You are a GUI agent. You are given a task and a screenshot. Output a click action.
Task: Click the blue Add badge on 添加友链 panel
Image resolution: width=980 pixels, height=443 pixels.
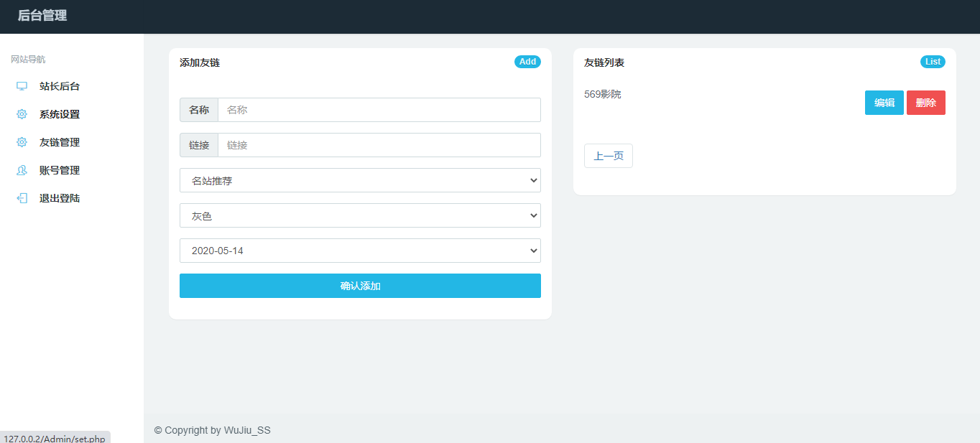click(x=528, y=62)
